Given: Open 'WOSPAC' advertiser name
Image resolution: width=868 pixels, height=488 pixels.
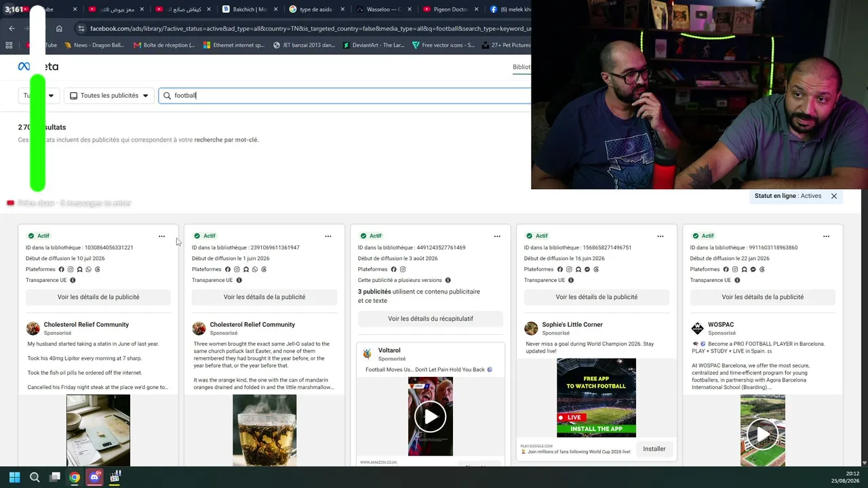Looking at the screenshot, I should [721, 325].
